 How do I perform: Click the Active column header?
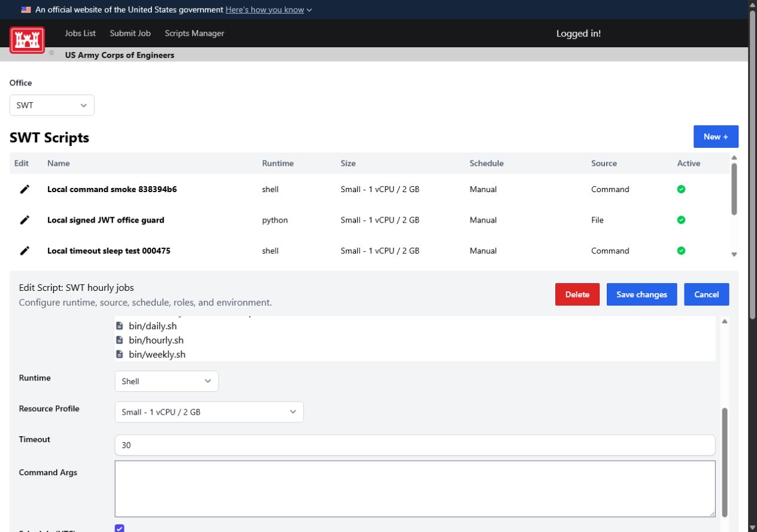[689, 163]
